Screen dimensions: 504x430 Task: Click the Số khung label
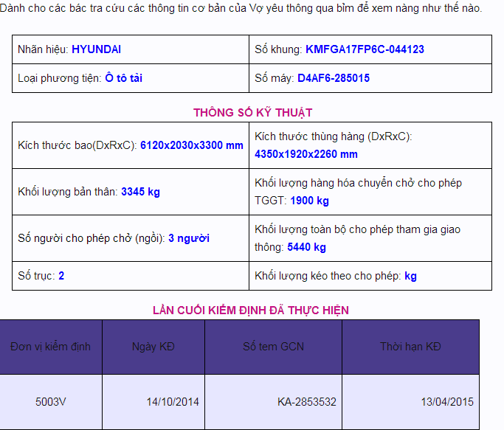click(x=279, y=49)
